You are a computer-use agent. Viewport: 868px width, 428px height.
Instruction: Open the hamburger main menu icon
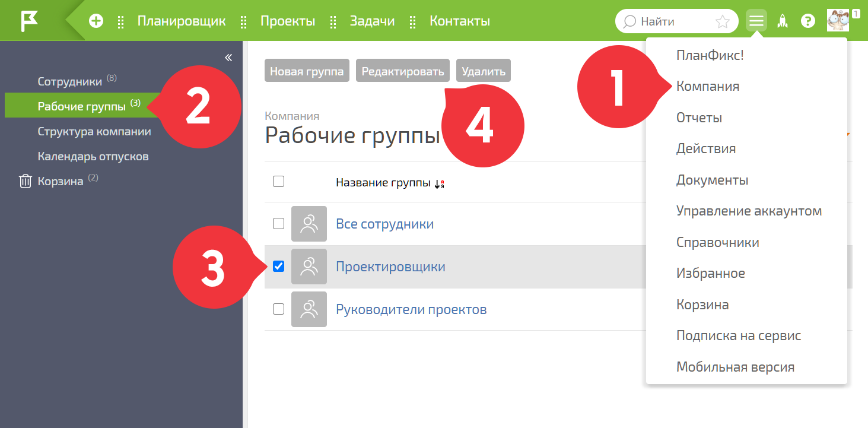pyautogui.click(x=756, y=21)
